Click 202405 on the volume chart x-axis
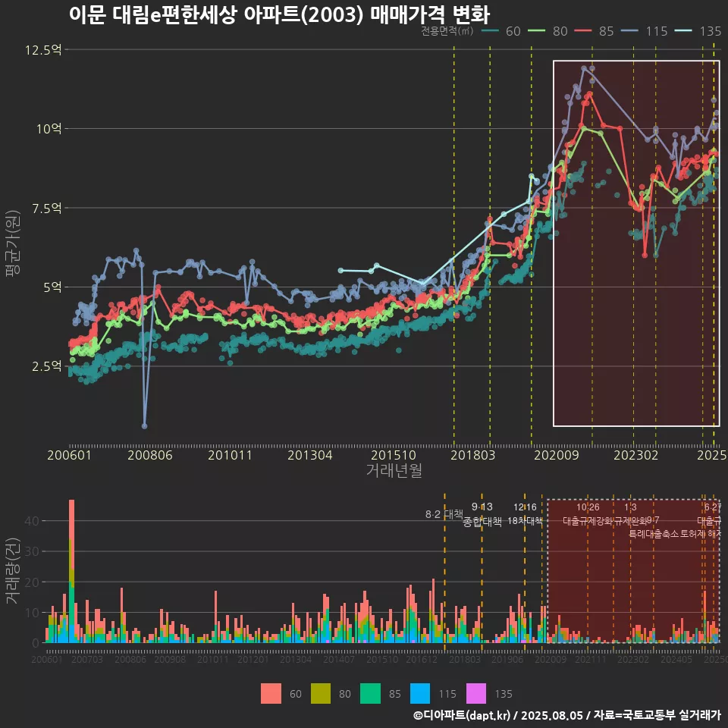The image size is (728, 728). point(676,659)
